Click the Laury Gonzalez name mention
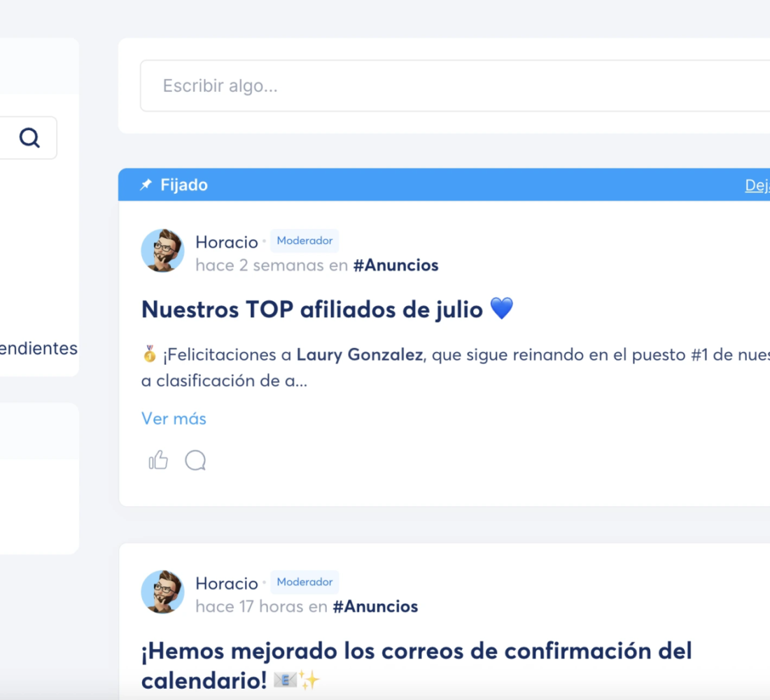 pos(359,355)
